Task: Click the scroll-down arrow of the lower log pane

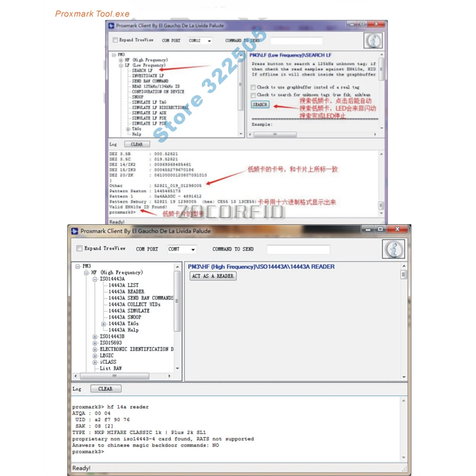Action: click(404, 457)
